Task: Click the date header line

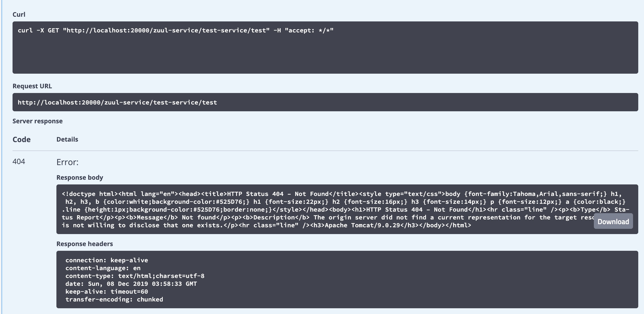Action: click(x=131, y=284)
